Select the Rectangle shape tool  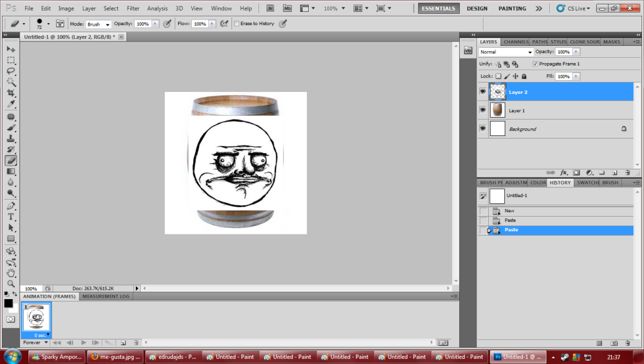click(11, 239)
